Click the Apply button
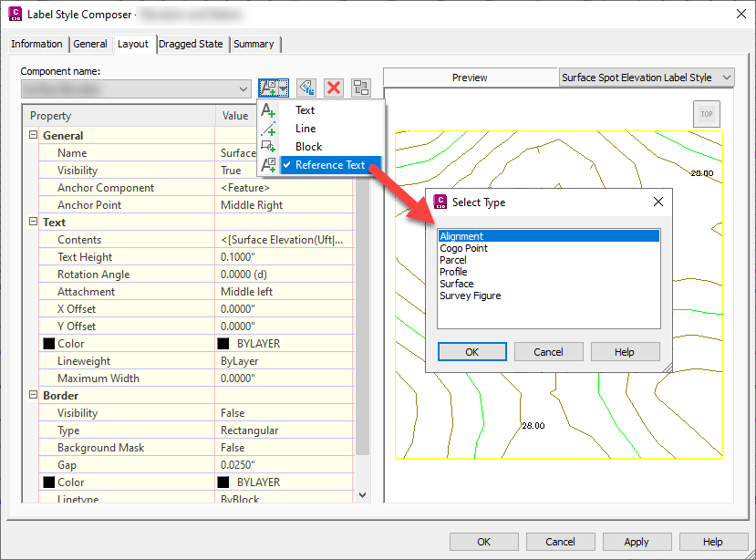756x560 pixels. pos(636,541)
